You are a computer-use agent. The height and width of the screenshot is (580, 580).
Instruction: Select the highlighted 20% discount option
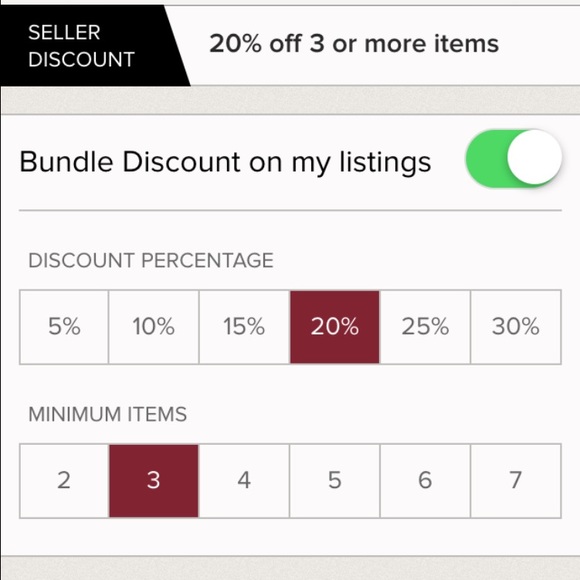pos(335,327)
